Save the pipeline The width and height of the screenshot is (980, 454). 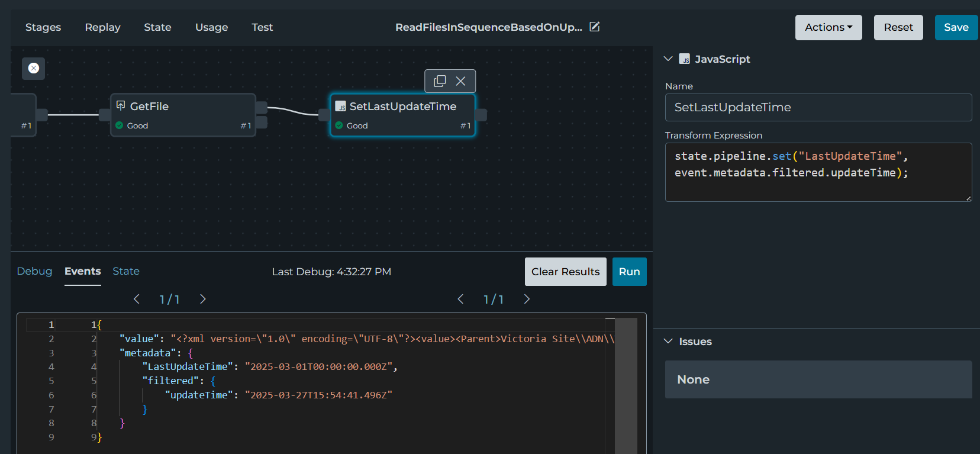pos(956,27)
